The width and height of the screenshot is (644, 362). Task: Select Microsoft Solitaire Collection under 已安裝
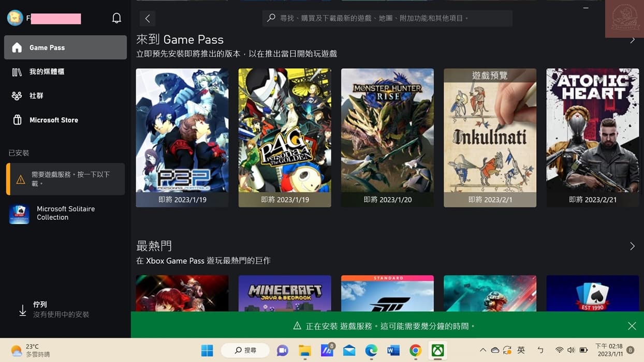[x=66, y=213]
